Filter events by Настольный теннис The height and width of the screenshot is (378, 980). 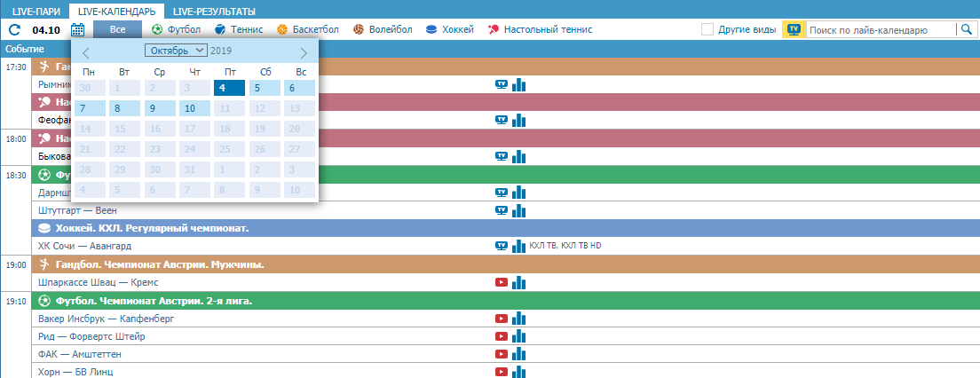[x=540, y=29]
